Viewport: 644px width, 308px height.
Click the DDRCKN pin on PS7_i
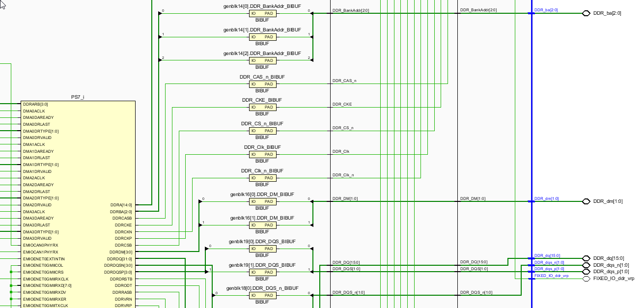pyautogui.click(x=124, y=231)
